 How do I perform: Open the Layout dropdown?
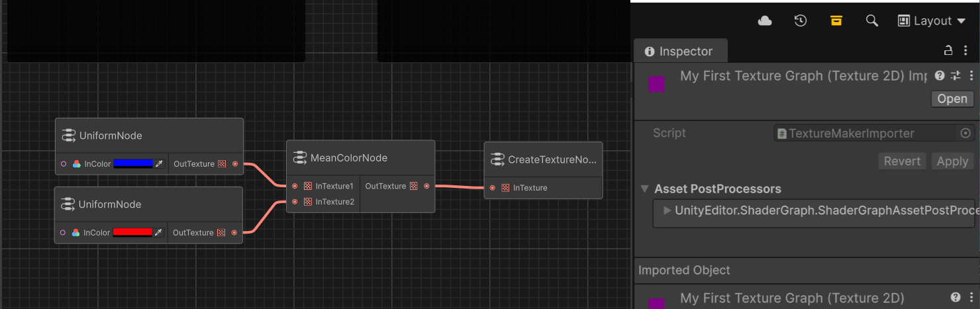[x=932, y=21]
